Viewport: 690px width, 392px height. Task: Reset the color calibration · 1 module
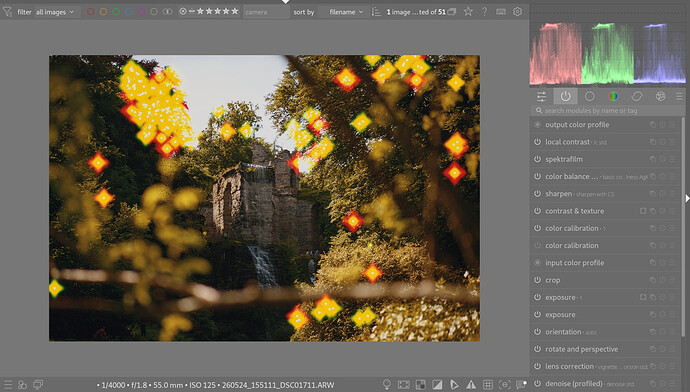[663, 228]
